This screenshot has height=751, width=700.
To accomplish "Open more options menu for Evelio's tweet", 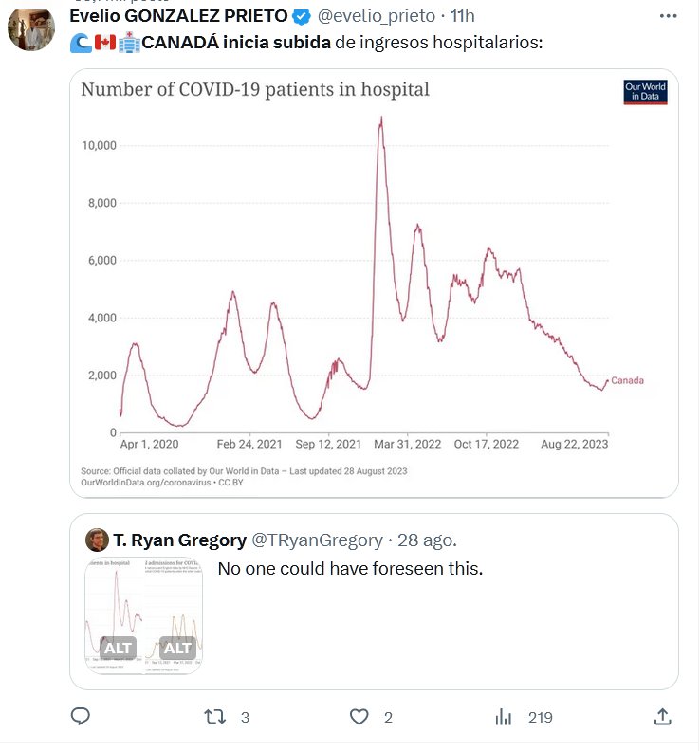I will (669, 16).
